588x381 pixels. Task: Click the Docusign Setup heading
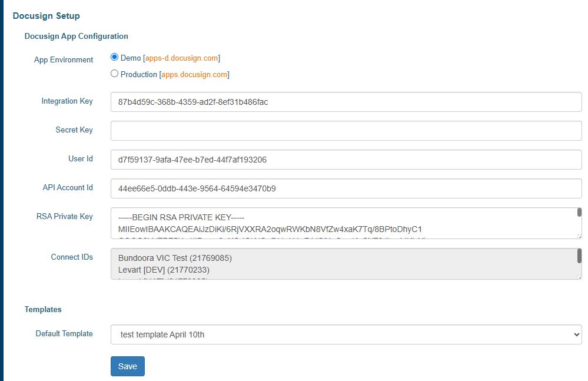point(46,16)
